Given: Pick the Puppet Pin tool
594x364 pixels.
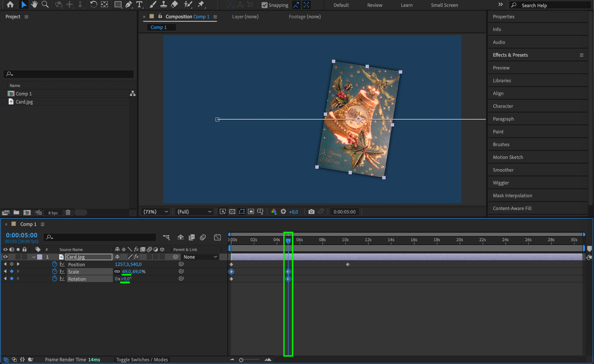Looking at the screenshot, I should (x=201, y=4).
